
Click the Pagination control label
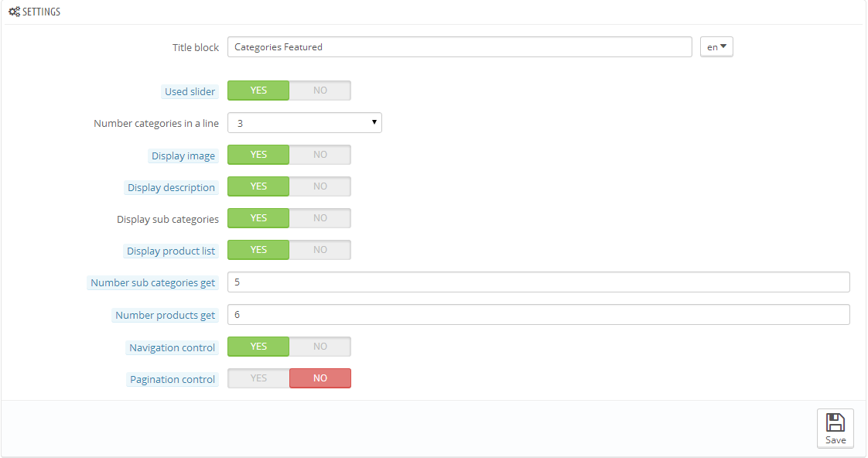173,380
